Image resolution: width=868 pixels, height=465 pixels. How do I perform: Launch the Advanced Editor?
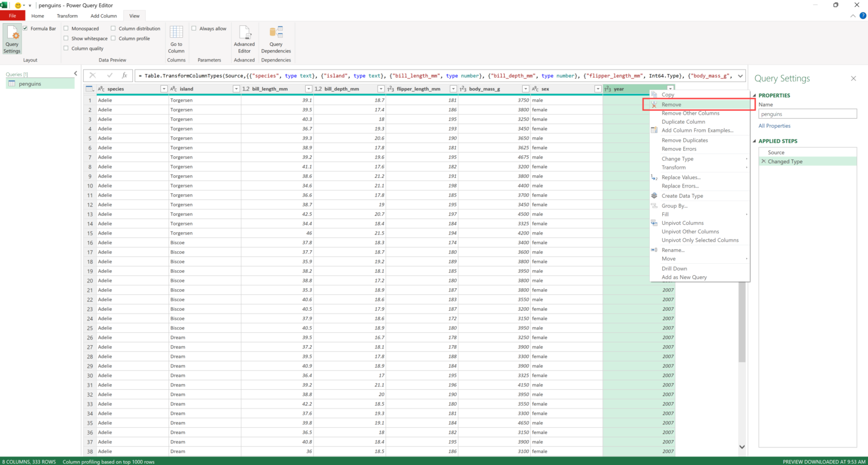244,40
